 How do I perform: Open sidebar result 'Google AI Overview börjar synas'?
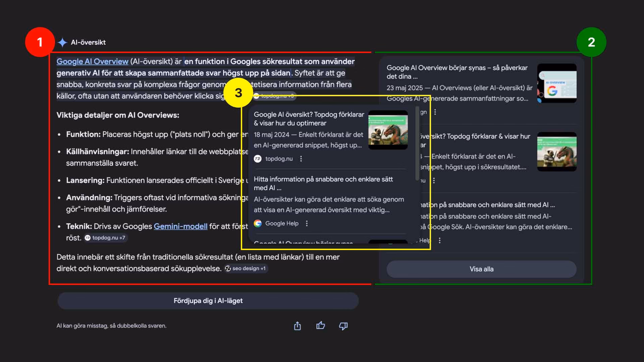click(457, 72)
